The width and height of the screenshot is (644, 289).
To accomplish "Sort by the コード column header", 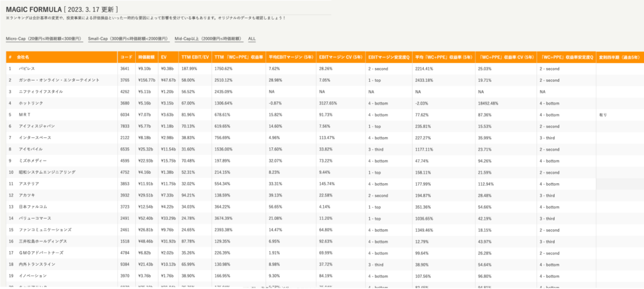I will (x=126, y=57).
